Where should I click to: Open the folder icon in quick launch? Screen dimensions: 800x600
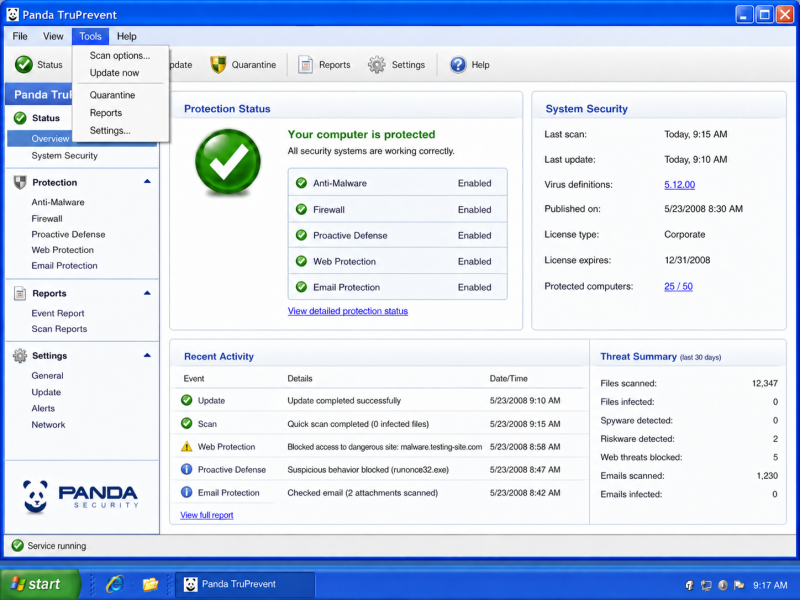pyautogui.click(x=150, y=584)
